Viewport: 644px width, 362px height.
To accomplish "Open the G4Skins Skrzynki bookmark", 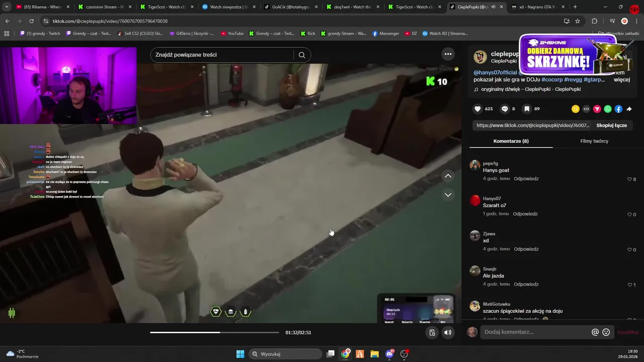I will pyautogui.click(x=192, y=34).
